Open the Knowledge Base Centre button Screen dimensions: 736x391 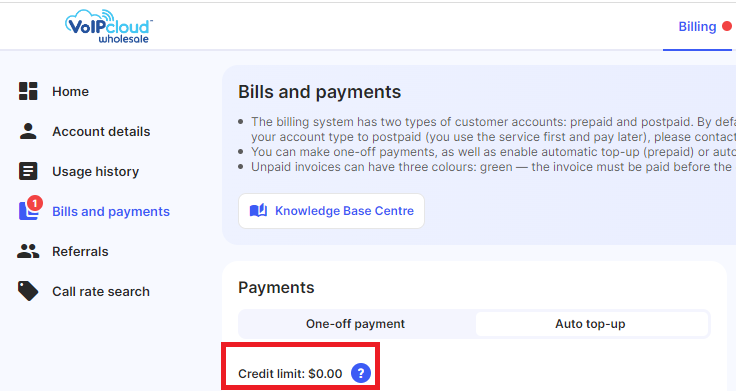click(x=331, y=211)
